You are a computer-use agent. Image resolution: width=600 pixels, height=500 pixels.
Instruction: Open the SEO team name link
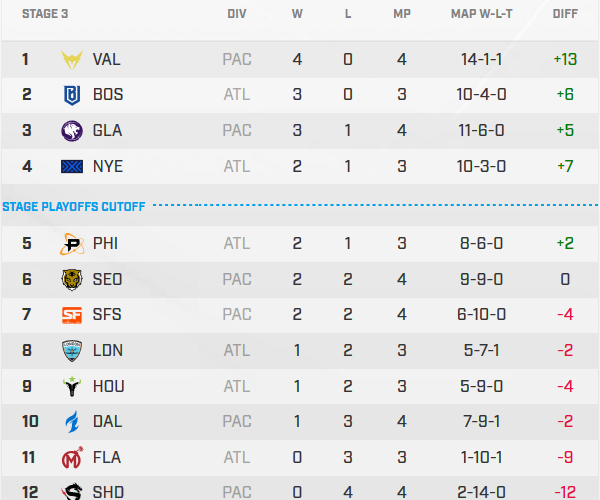107,279
